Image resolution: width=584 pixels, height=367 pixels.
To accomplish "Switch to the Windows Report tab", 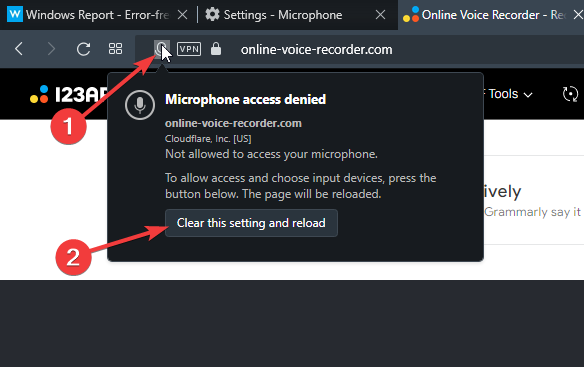I will coord(90,15).
